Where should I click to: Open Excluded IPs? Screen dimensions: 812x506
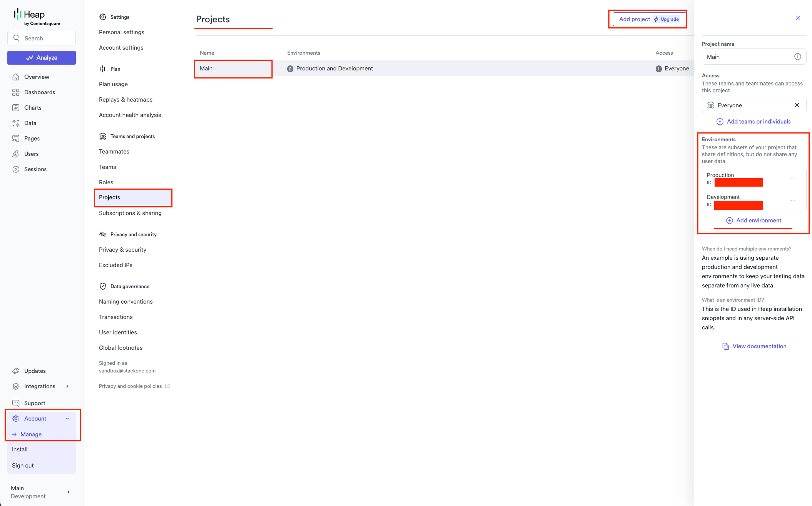pos(116,265)
